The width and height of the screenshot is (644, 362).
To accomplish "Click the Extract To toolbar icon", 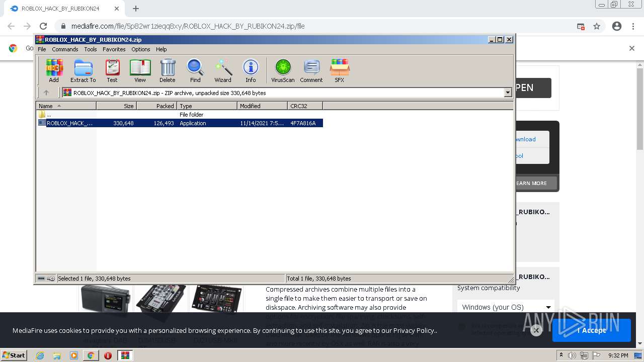I will tap(83, 70).
